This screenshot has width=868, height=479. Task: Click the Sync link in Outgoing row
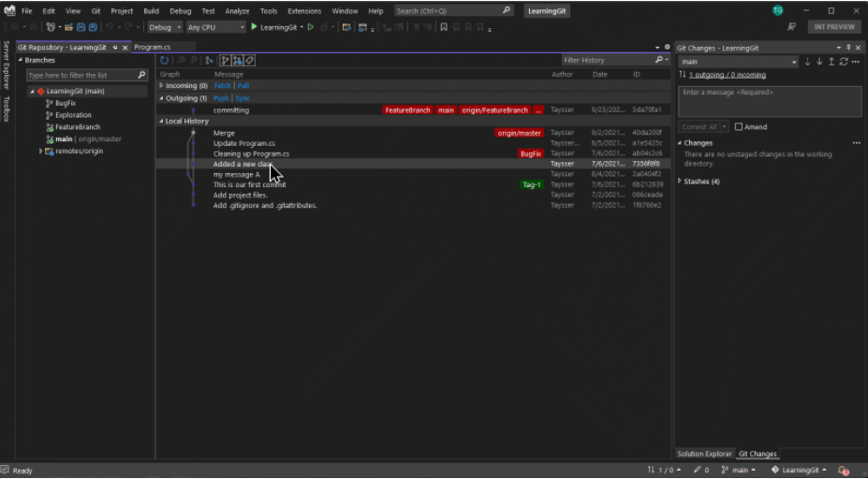click(x=243, y=98)
